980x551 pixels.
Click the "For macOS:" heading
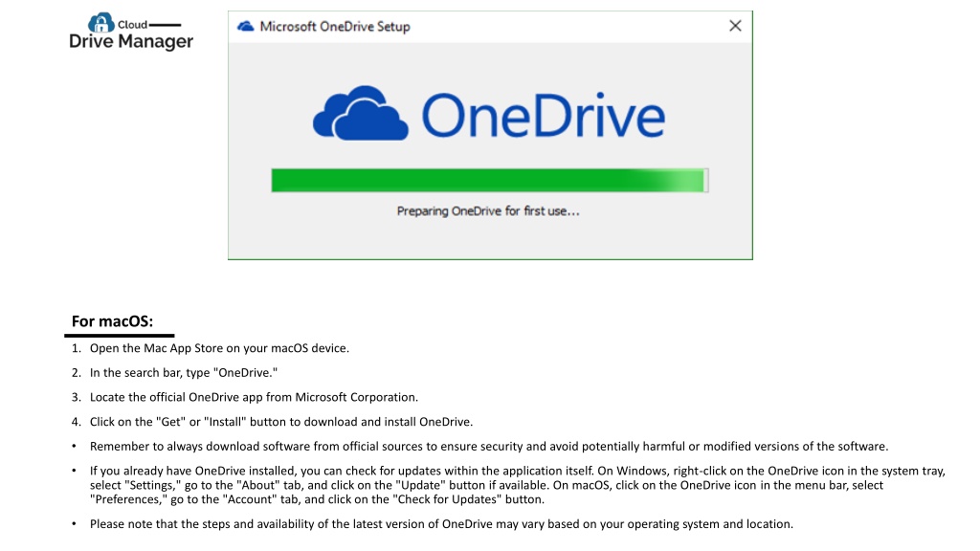tap(113, 321)
